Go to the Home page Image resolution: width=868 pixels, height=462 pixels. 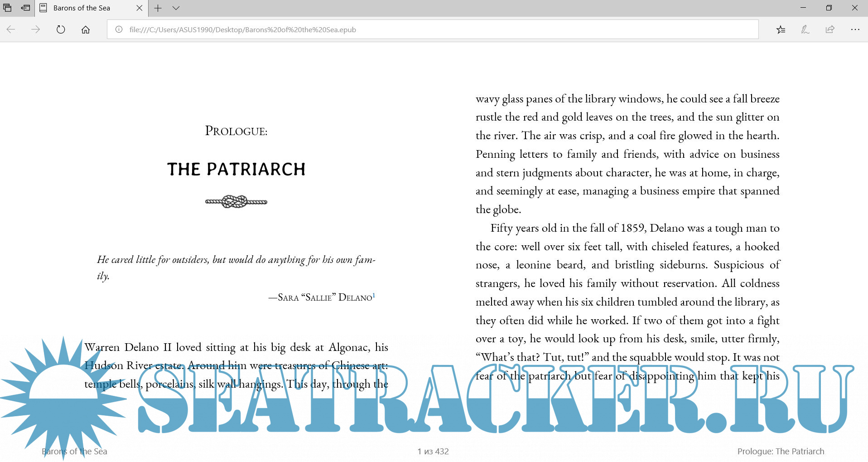click(86, 29)
